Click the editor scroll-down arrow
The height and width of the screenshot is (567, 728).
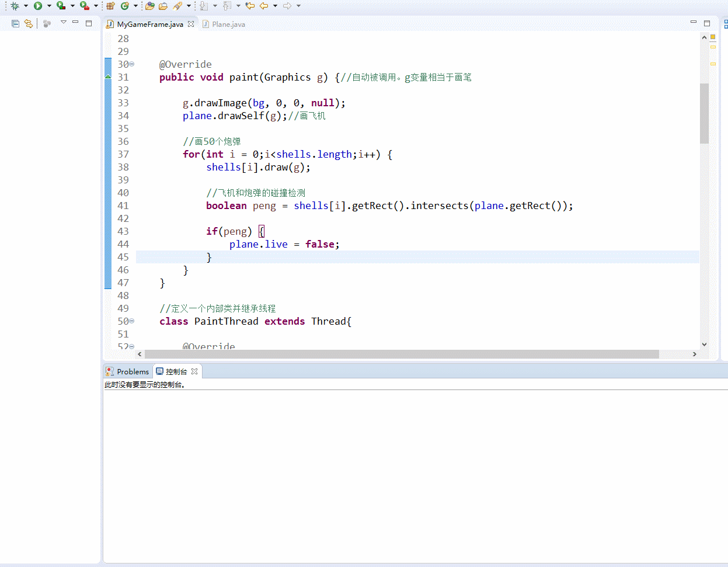pyautogui.click(x=704, y=345)
